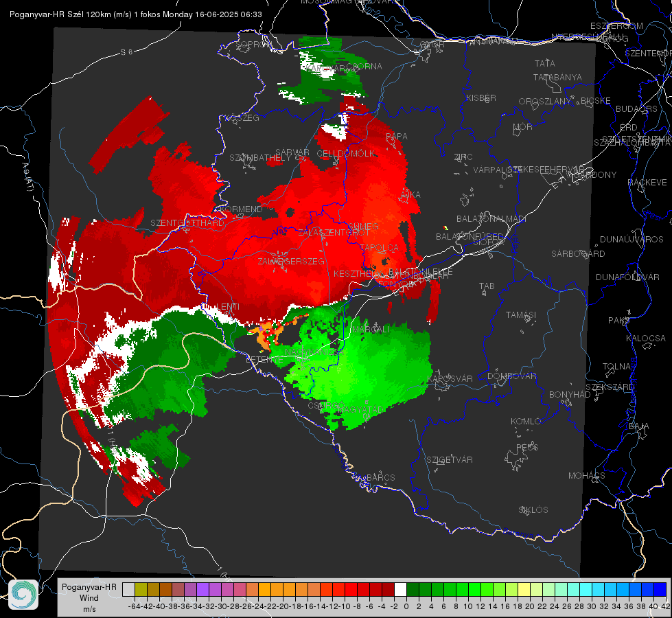The width and height of the screenshot is (672, 618).
Task: Click the DUNAFOLDVAR city label
Action: [x=627, y=277]
